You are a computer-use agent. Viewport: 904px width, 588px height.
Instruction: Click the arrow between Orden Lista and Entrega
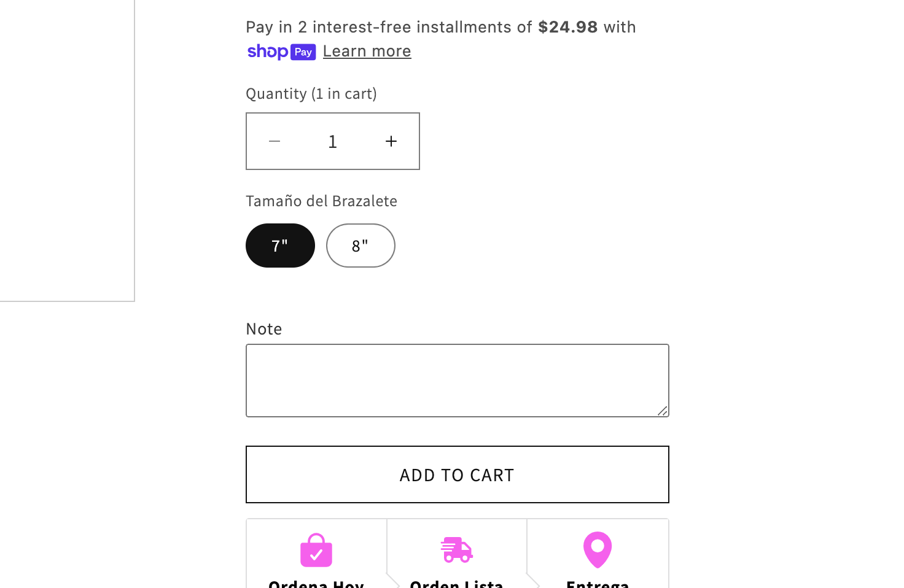pos(533,580)
